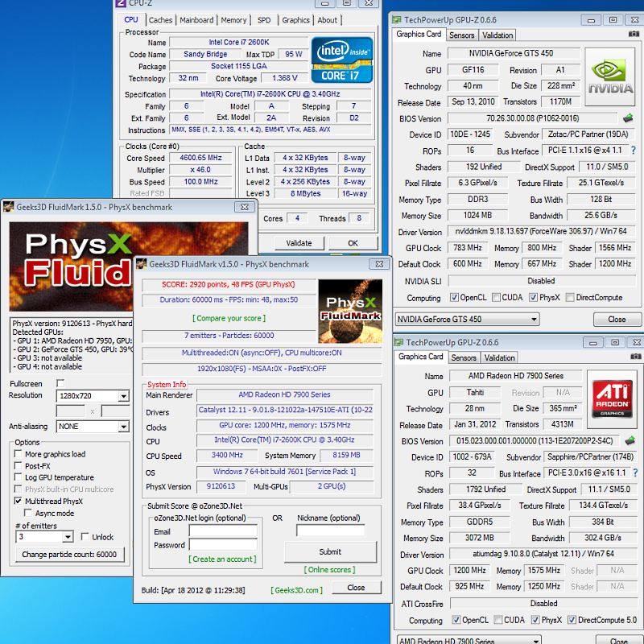
Task: Open the Mainboard tab in CPU-Z
Action: [x=196, y=20]
